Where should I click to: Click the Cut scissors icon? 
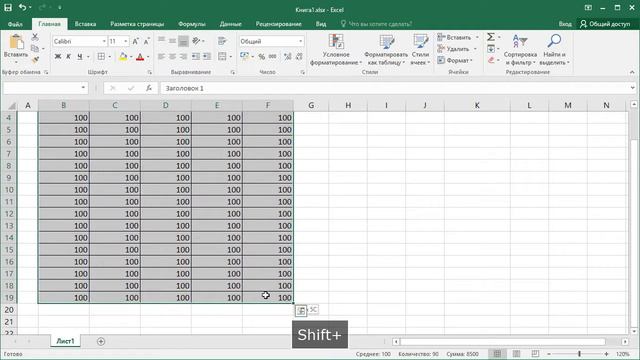click(35, 38)
